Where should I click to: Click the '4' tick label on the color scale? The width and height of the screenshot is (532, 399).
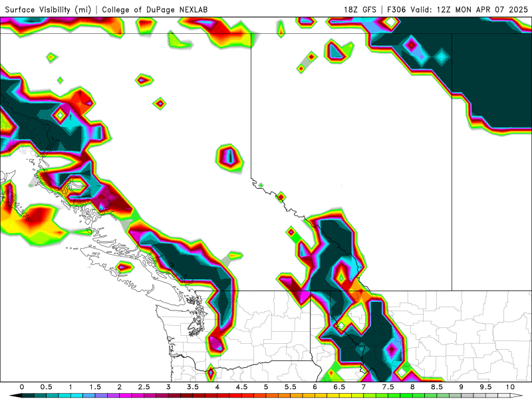tap(217, 387)
